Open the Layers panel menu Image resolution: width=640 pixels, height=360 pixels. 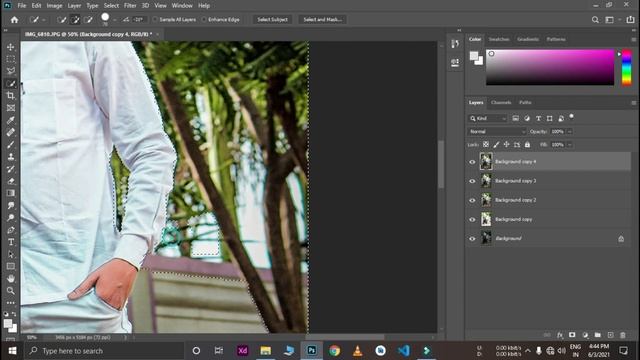click(633, 102)
